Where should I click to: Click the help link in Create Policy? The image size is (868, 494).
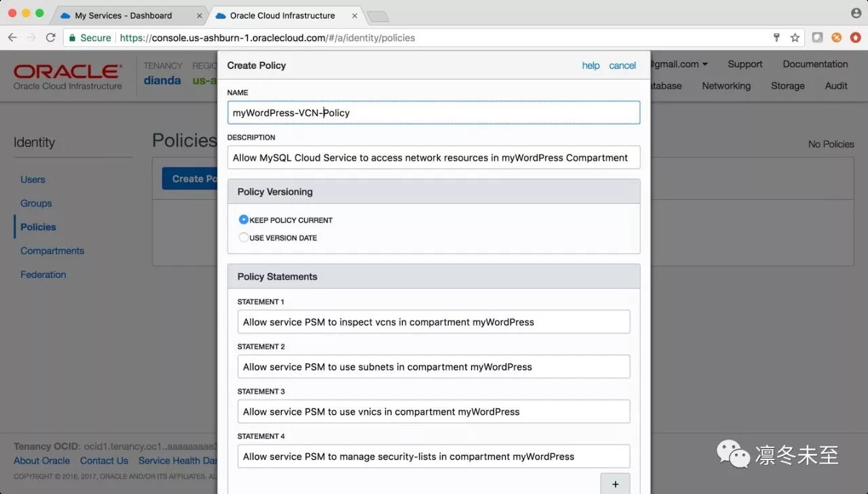591,66
